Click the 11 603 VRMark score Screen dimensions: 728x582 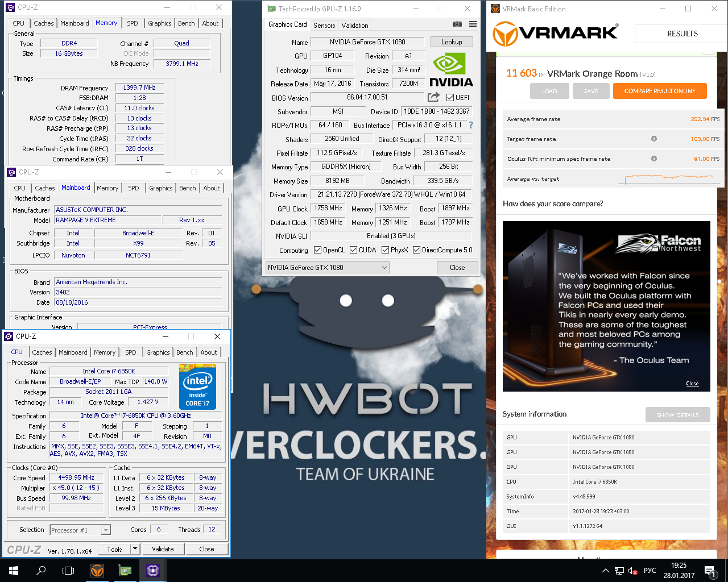tap(522, 73)
